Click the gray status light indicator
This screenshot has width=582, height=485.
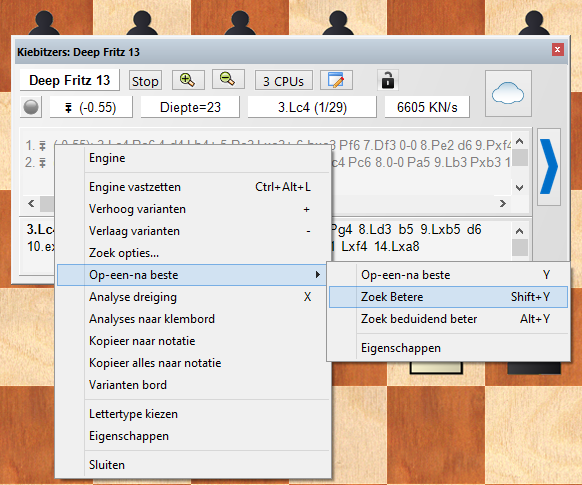point(31,107)
